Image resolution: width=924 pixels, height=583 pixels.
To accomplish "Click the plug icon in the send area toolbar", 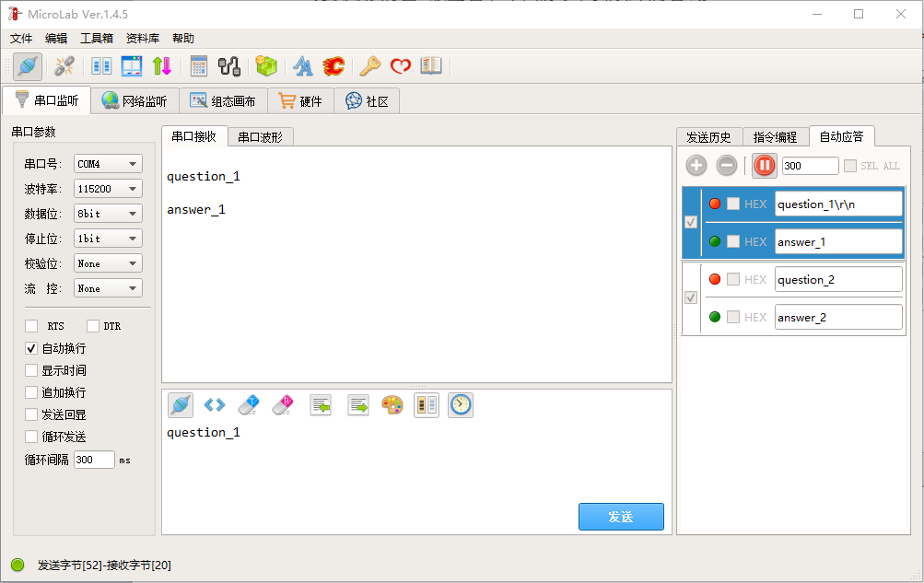I will 181,405.
